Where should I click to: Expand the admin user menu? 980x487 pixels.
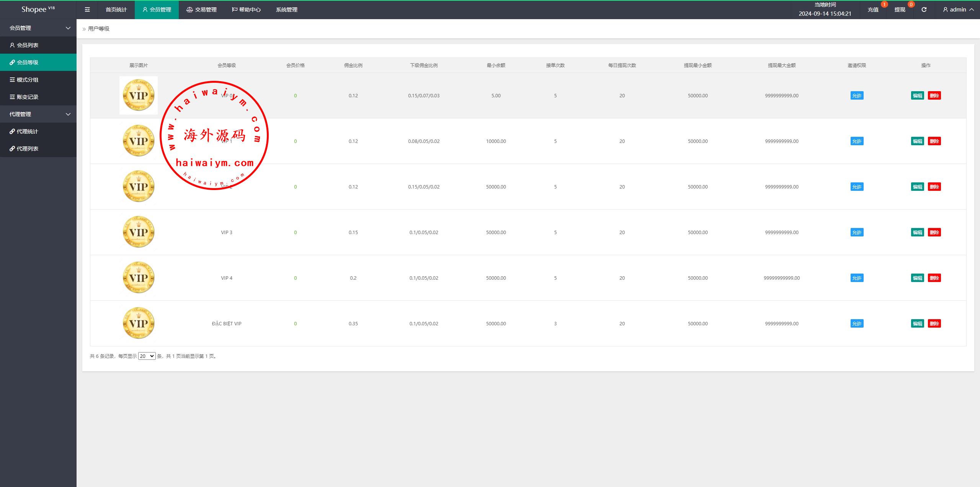pyautogui.click(x=958, y=10)
